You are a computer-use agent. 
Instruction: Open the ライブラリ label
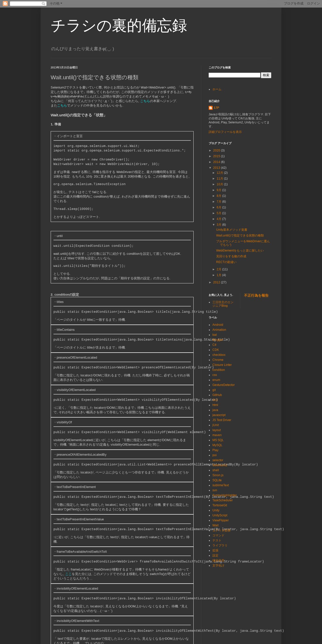click(220, 545)
